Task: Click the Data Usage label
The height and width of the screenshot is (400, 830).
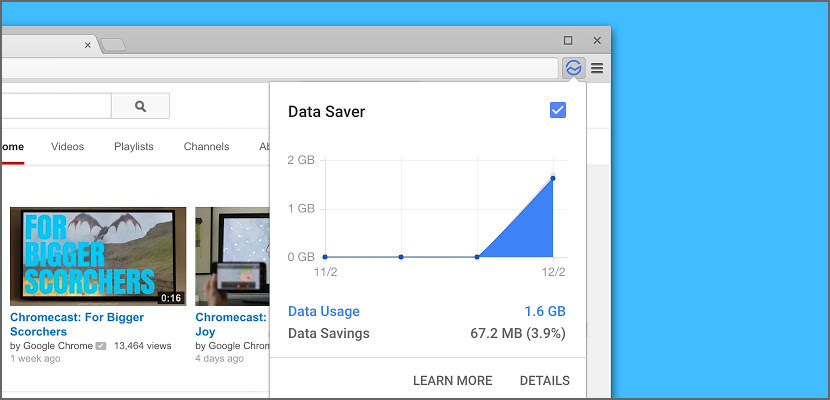Action: (x=323, y=311)
